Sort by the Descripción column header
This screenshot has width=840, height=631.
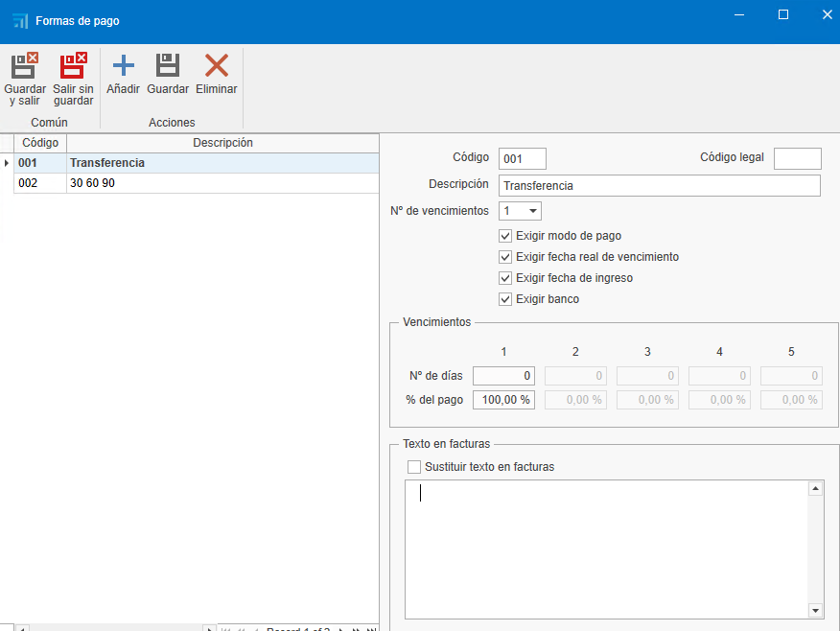222,143
